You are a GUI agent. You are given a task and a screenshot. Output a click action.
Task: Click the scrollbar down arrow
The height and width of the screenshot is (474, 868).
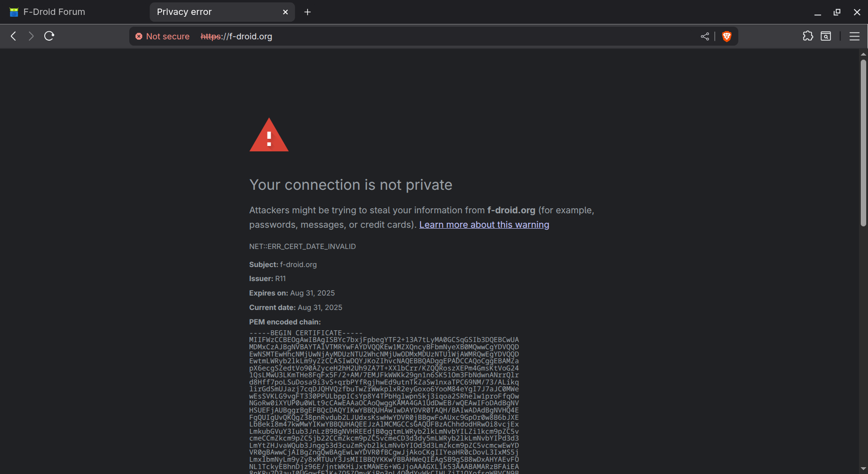863,469
